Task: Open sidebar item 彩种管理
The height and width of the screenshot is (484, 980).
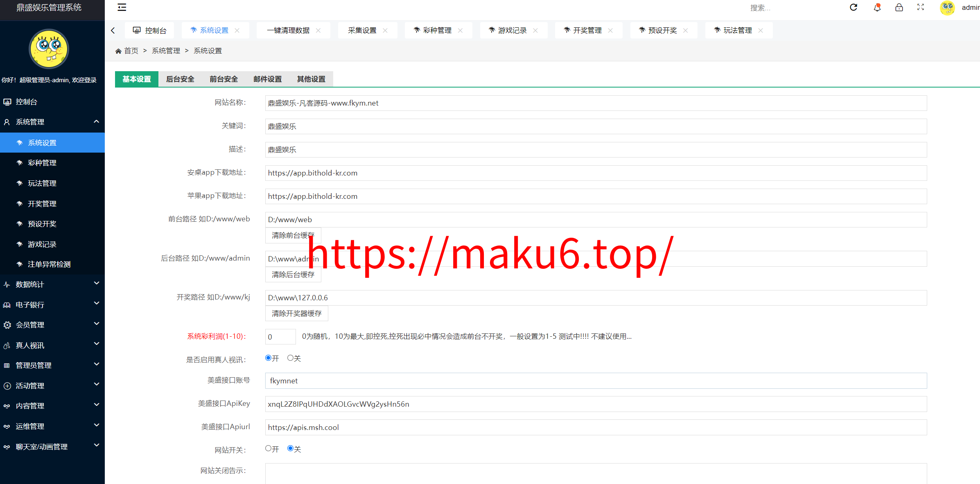Action: (52, 163)
